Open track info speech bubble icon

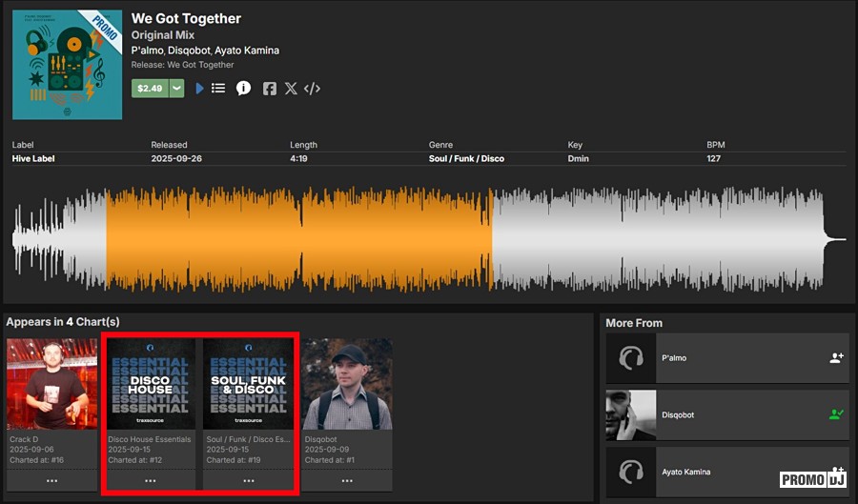[x=243, y=89]
